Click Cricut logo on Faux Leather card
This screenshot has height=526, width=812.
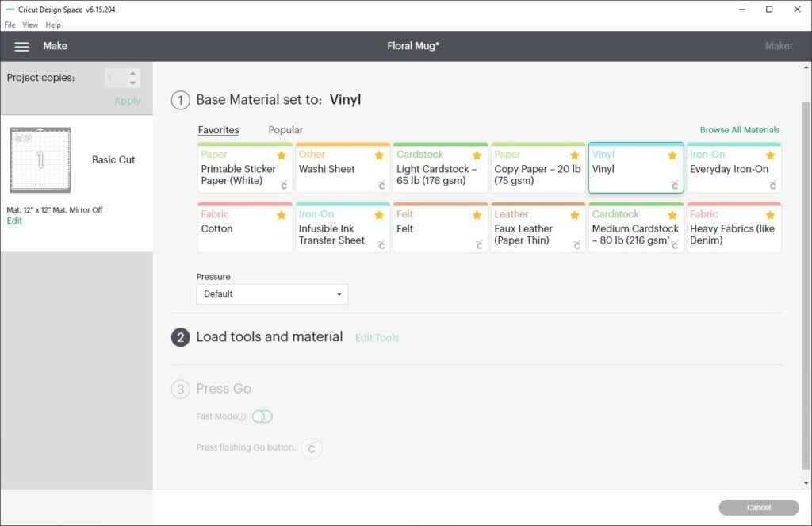coord(577,244)
